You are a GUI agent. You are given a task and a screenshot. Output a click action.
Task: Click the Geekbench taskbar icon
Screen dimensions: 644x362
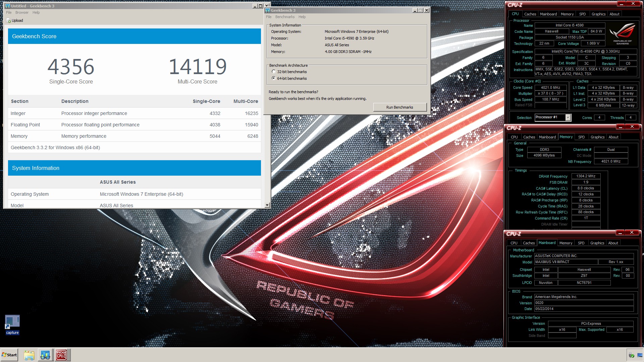tap(45, 355)
